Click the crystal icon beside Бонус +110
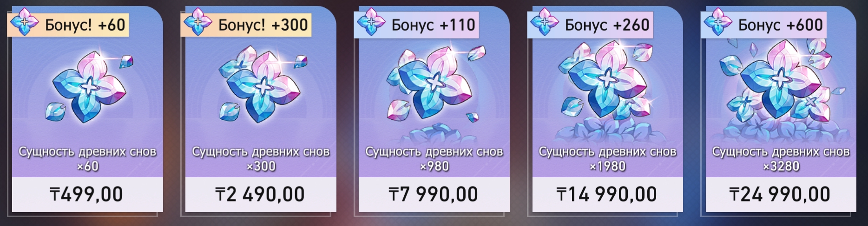 coord(372,23)
